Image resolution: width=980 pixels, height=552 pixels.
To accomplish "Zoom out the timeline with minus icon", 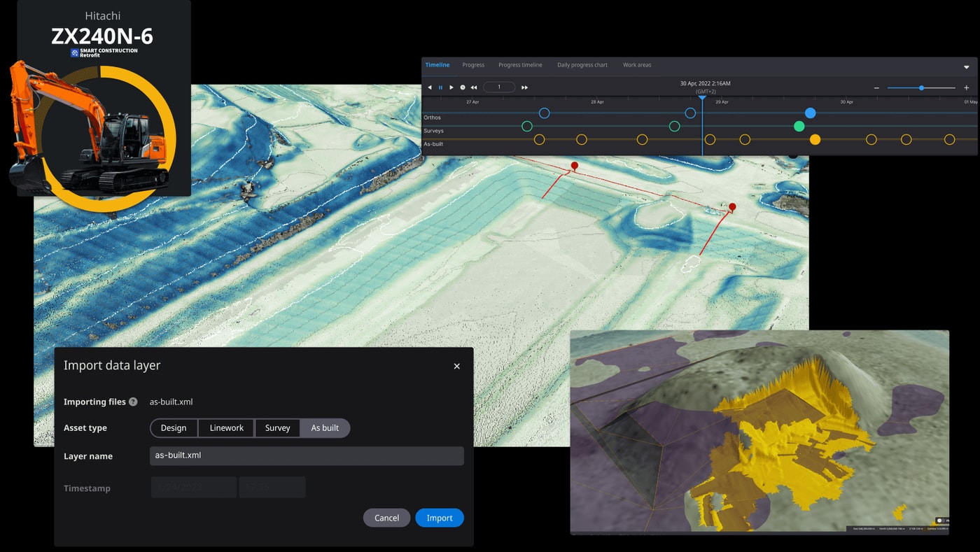I will [x=876, y=88].
